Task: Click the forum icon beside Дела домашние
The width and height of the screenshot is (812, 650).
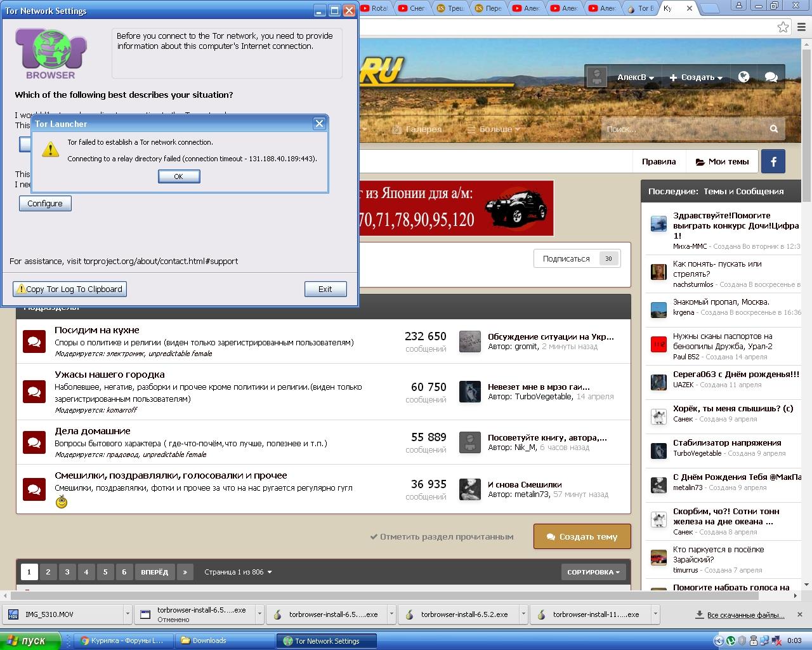Action: click(x=34, y=442)
